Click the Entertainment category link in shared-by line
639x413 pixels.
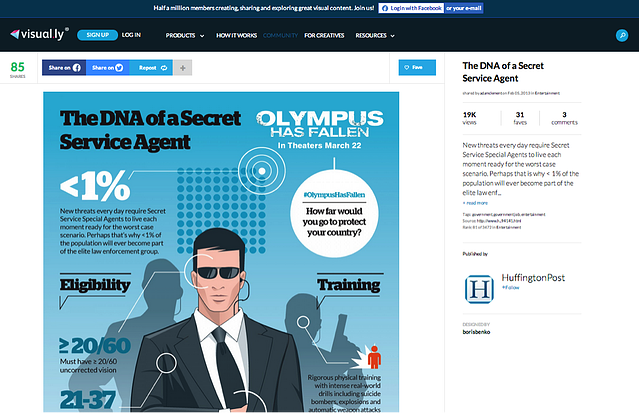(547, 93)
